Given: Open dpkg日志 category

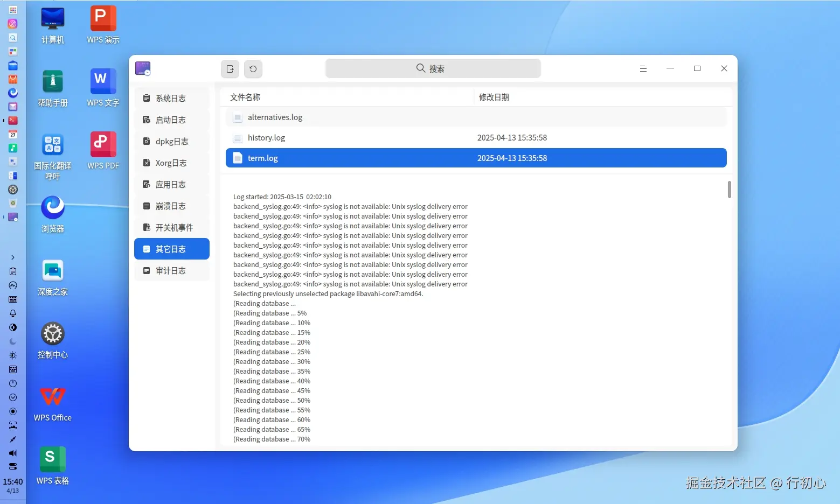Looking at the screenshot, I should tap(172, 141).
